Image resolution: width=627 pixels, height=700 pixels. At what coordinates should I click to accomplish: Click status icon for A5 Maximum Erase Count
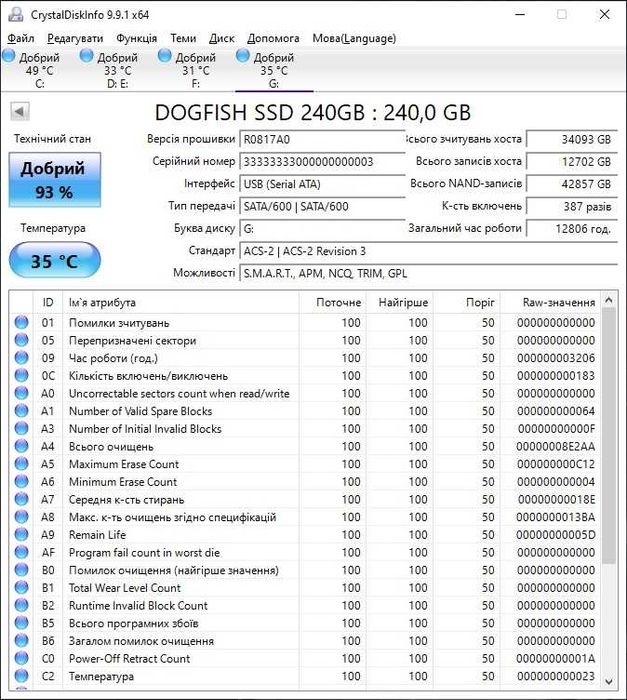pyautogui.click(x=21, y=464)
